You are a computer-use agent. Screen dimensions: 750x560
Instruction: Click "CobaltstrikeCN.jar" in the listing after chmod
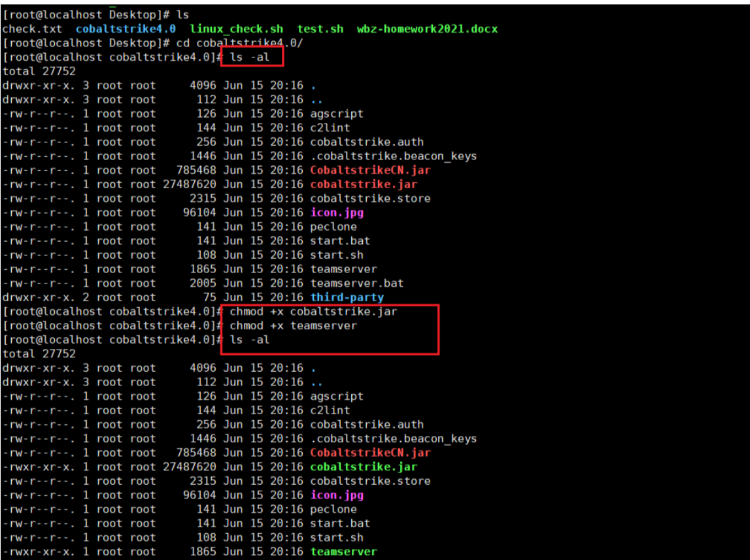click(370, 453)
